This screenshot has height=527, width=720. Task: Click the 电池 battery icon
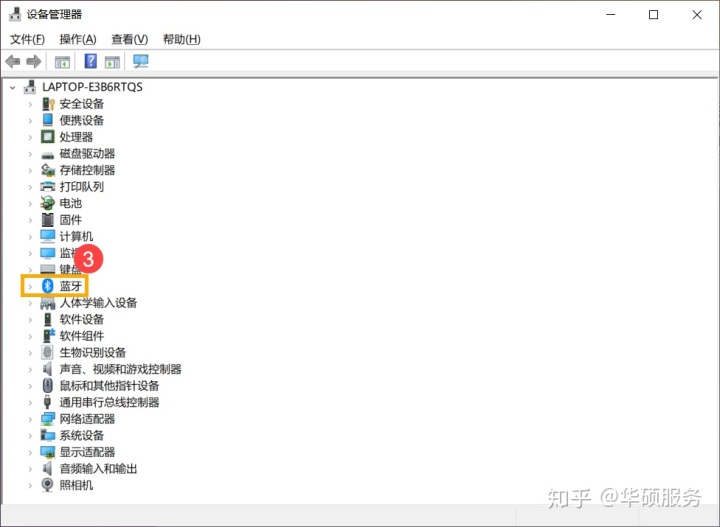[48, 203]
